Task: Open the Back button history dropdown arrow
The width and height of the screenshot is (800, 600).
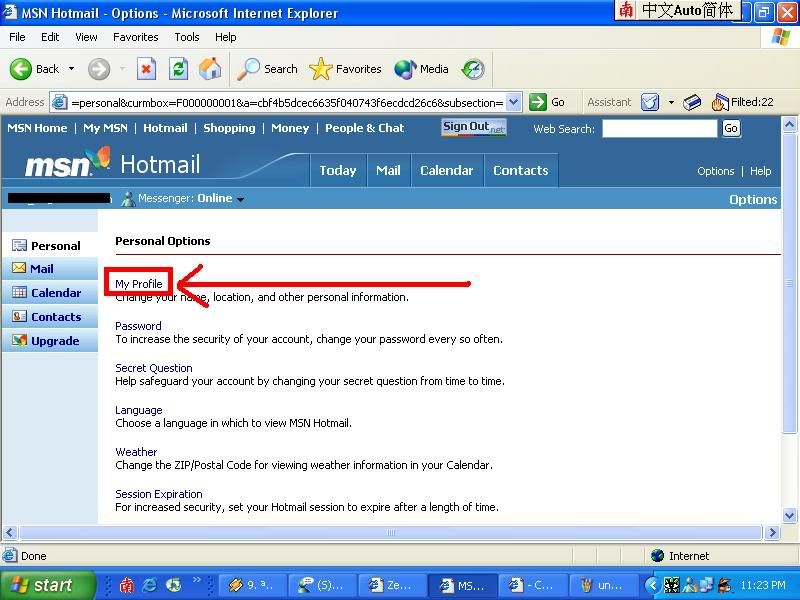Action: coord(71,69)
